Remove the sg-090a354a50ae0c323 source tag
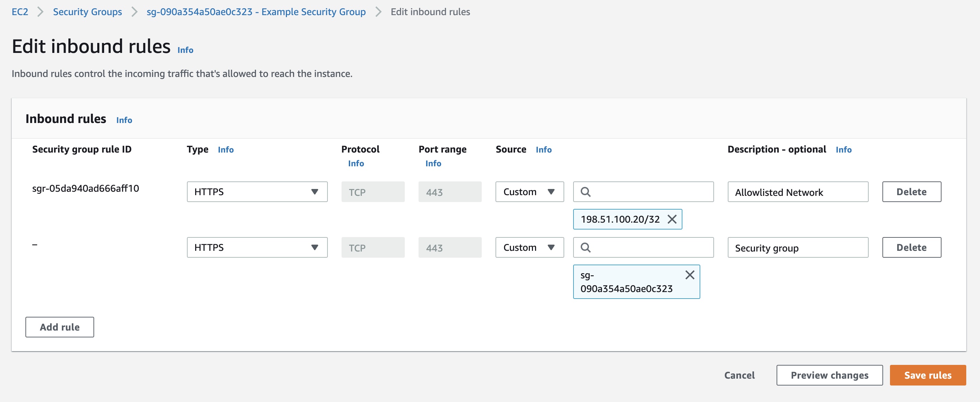Image resolution: width=980 pixels, height=402 pixels. (689, 274)
